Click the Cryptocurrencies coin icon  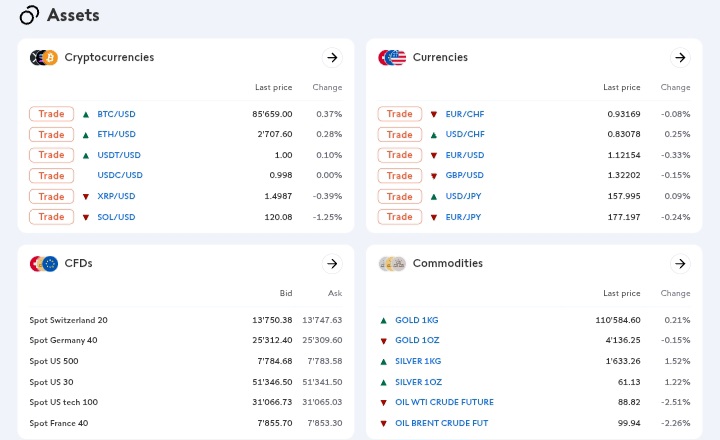point(44,57)
